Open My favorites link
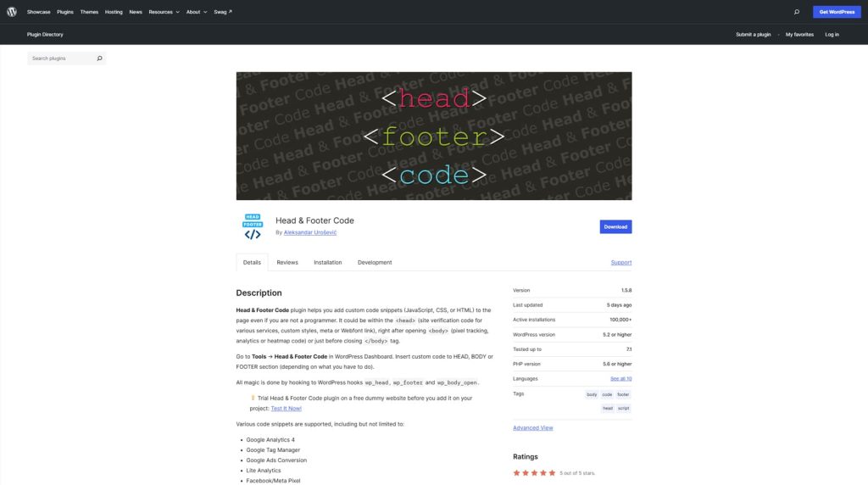 tap(799, 34)
